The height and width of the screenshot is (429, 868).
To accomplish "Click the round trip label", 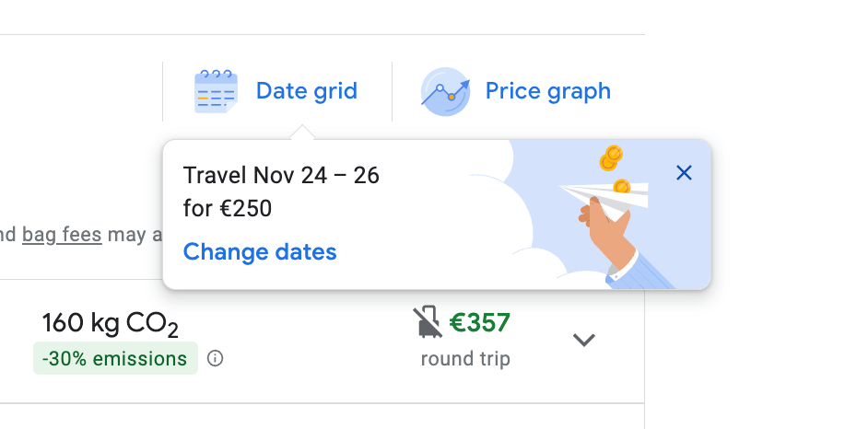I will click(465, 359).
